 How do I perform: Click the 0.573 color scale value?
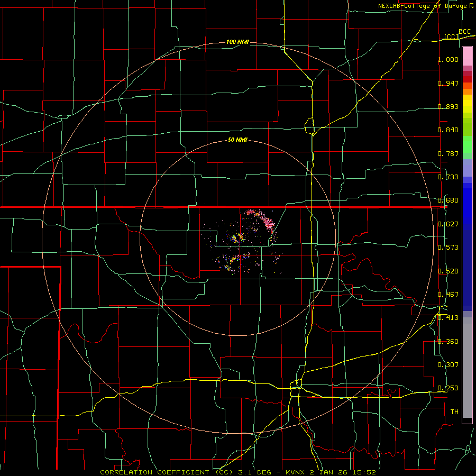[x=448, y=248]
